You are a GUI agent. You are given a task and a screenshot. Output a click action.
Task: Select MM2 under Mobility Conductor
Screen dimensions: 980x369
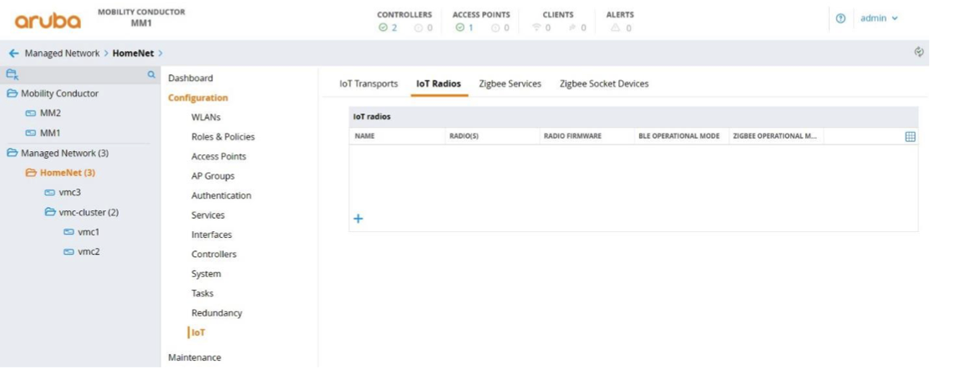[50, 113]
